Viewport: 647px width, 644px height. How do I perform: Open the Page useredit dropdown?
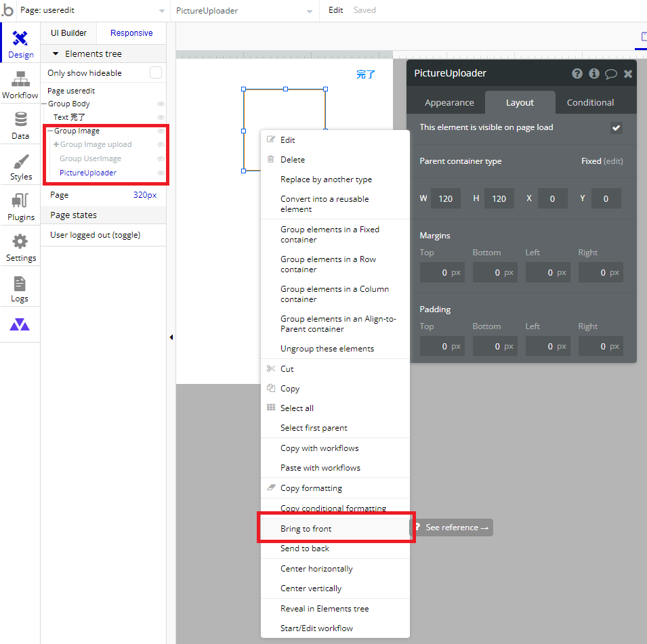point(92,10)
